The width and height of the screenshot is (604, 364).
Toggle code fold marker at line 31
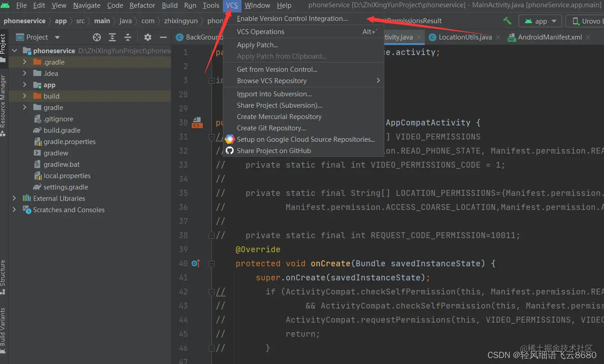pos(211,137)
